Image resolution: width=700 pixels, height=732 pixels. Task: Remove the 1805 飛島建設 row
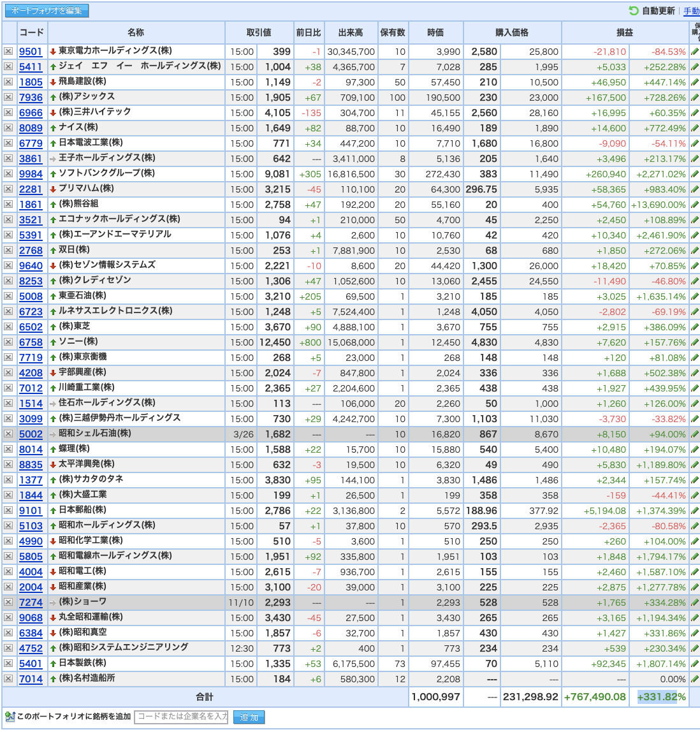coord(8,82)
